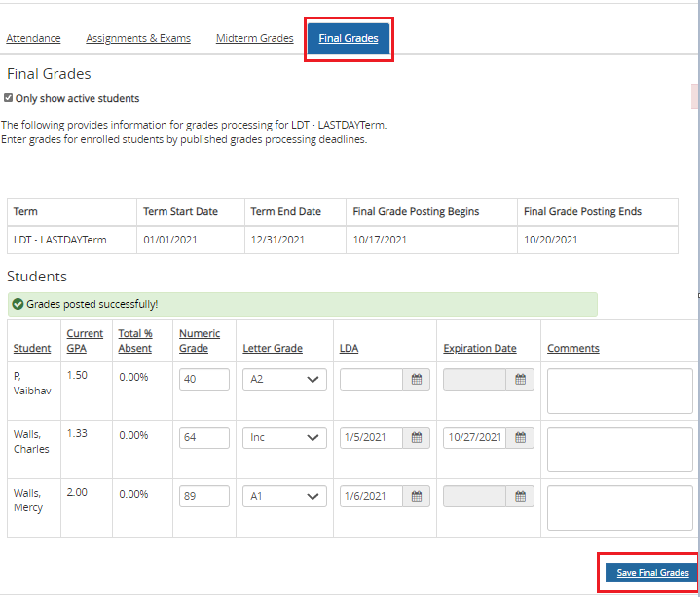Expand Letter Grade dropdown showing Inc

point(284,438)
